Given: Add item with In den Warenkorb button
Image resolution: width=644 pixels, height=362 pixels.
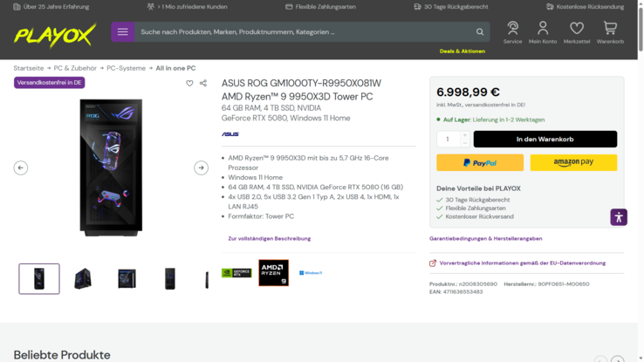Looking at the screenshot, I should point(545,140).
